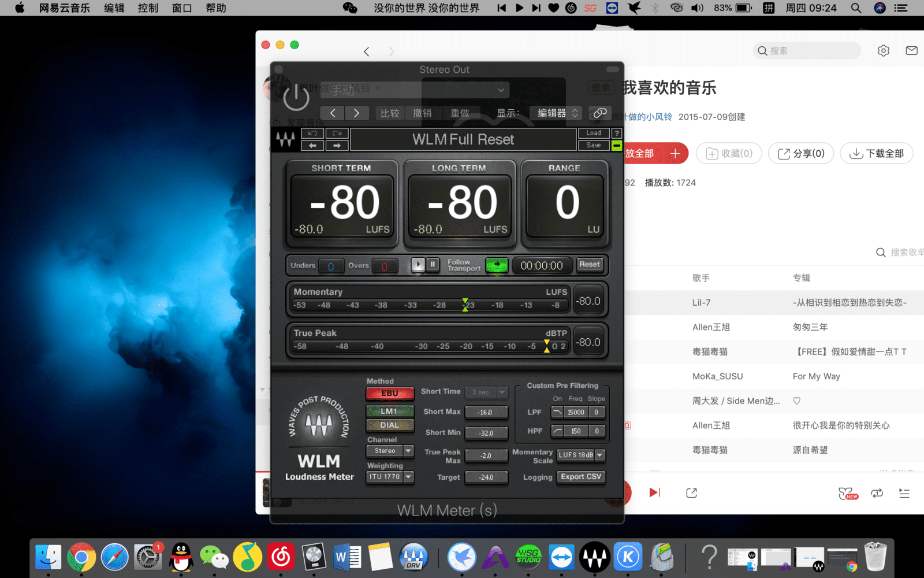Image resolution: width=924 pixels, height=578 pixels.
Task: Open the Momentary Scale LUFS 18dB dropdown
Action: tap(581, 455)
